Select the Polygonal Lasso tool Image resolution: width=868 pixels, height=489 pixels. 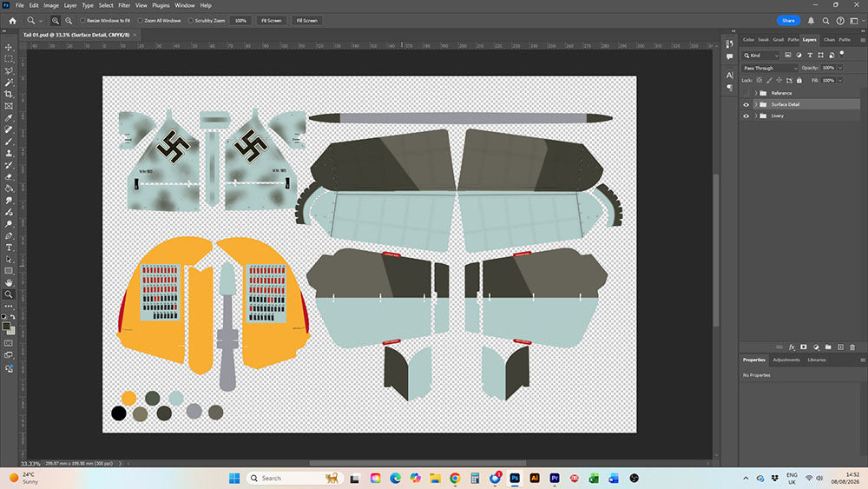(9, 71)
